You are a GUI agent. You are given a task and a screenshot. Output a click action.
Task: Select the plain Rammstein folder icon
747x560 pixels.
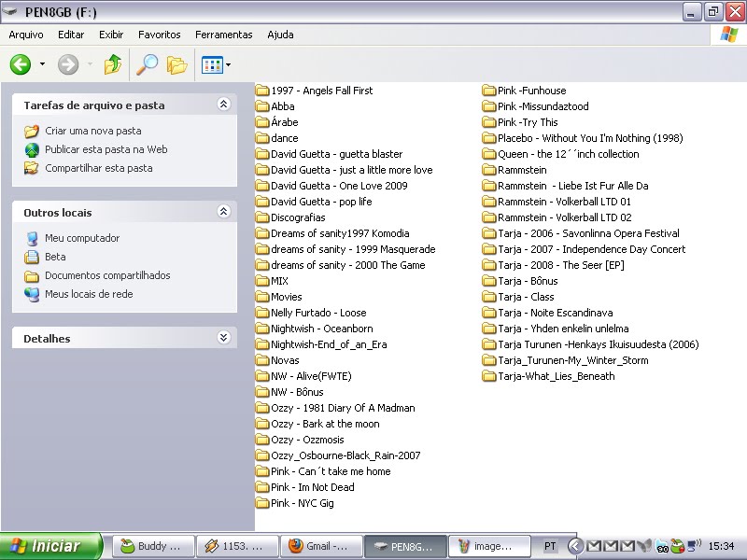(x=488, y=170)
